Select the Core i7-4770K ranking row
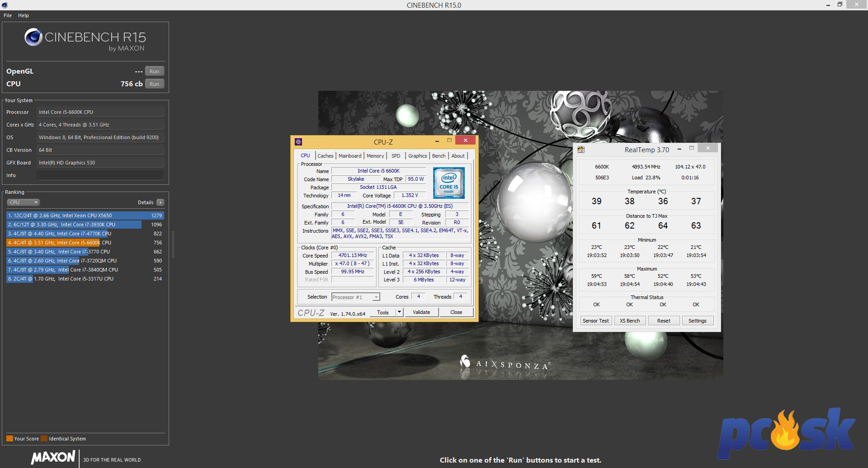The height and width of the screenshot is (468, 868). [85, 234]
